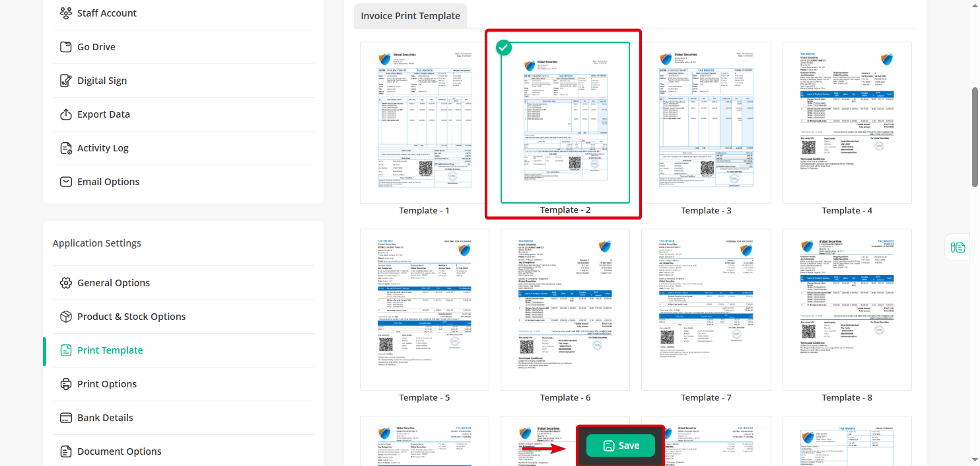Image resolution: width=980 pixels, height=466 pixels.
Task: View the Activity Log
Action: click(x=184, y=148)
